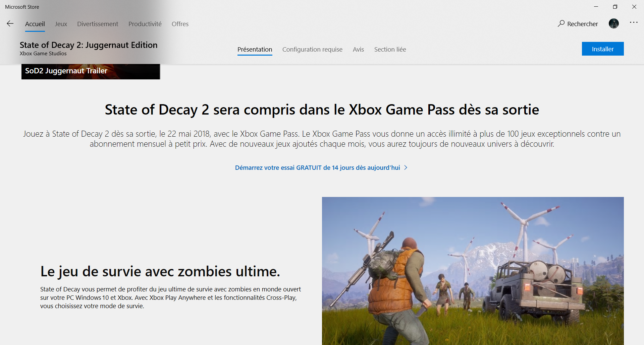Switch to the Divertissement tab
This screenshot has width=644, height=345.
point(98,24)
